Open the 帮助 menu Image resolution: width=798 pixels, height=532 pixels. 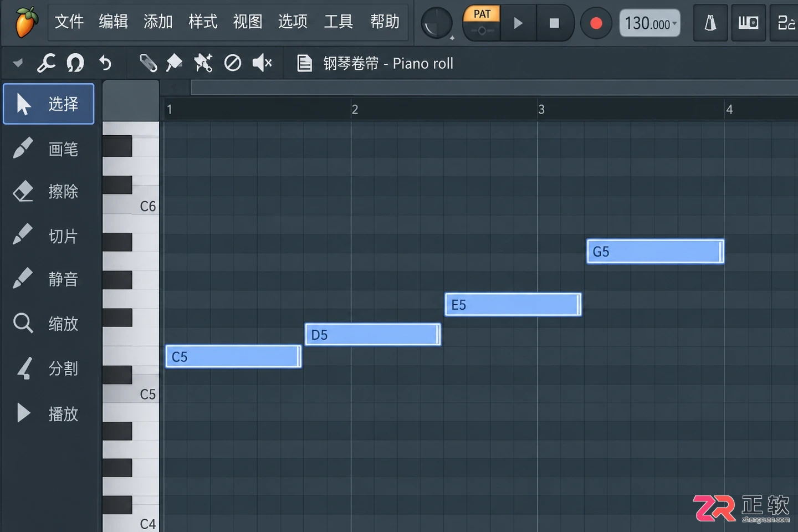[x=385, y=22]
